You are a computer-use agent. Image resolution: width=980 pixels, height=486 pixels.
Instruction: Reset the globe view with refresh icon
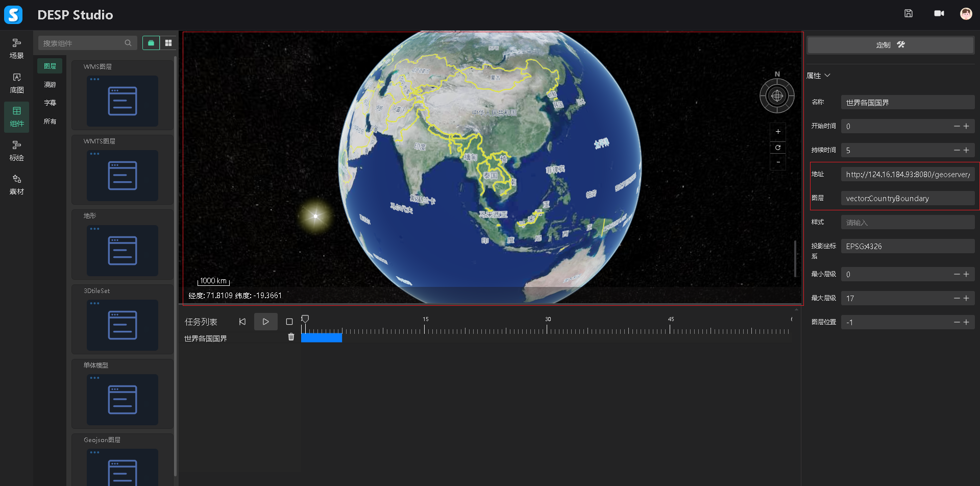tap(778, 148)
